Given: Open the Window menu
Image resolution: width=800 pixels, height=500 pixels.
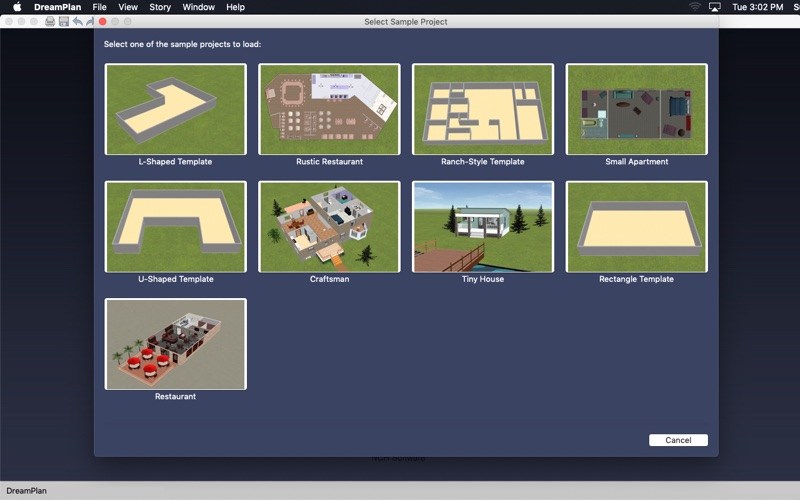Looking at the screenshot, I should (198, 7).
